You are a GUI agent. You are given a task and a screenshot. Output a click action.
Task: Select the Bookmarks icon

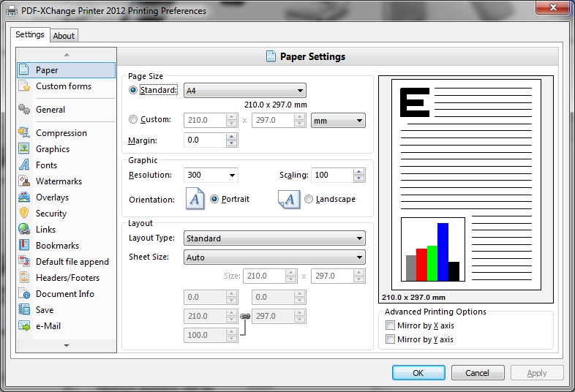(24, 246)
